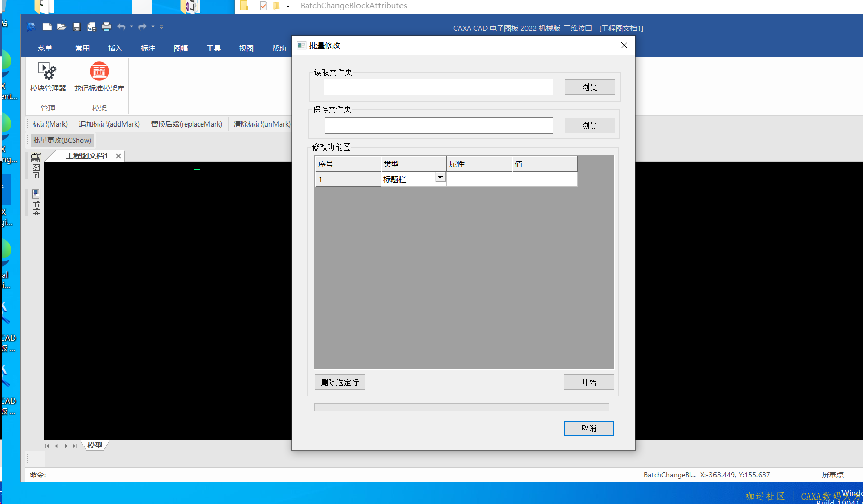Image resolution: width=863 pixels, height=504 pixels.
Task: Undo the last action
Action: 121,27
